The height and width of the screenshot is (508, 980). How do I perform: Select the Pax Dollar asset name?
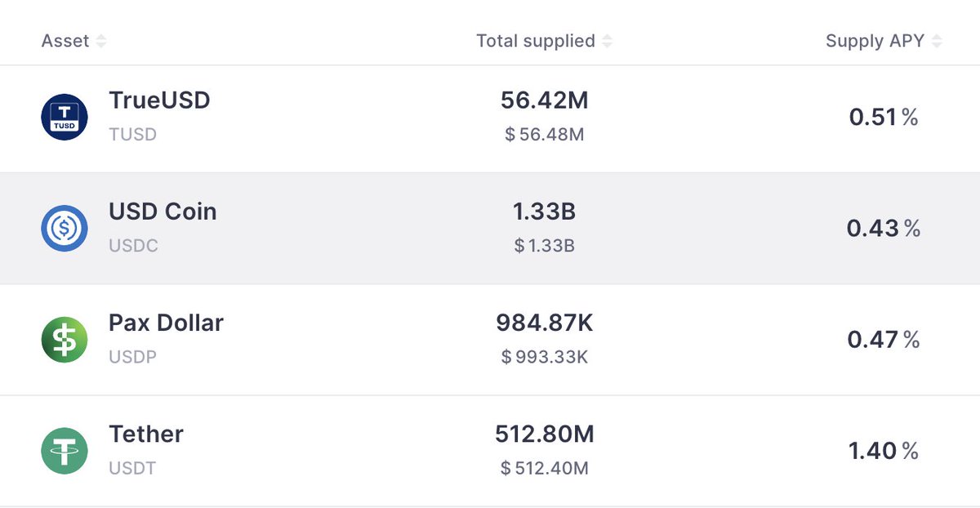point(166,323)
